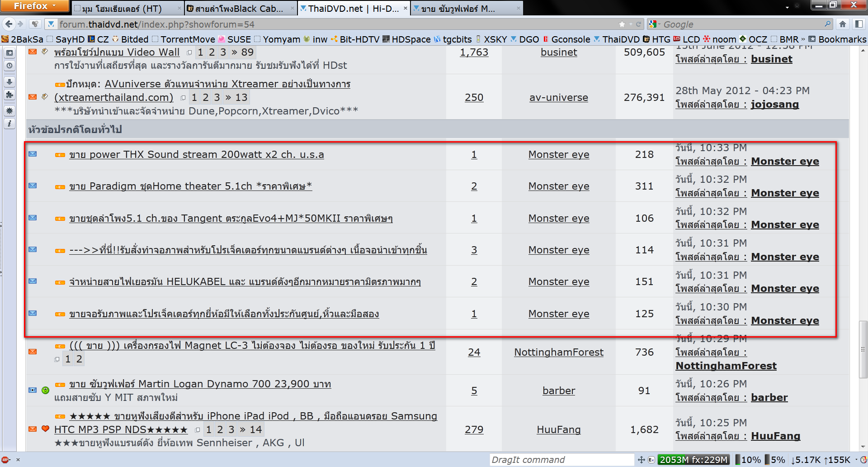Open the add-ons puzzle piece panel
868x467 pixels.
[x=9, y=95]
